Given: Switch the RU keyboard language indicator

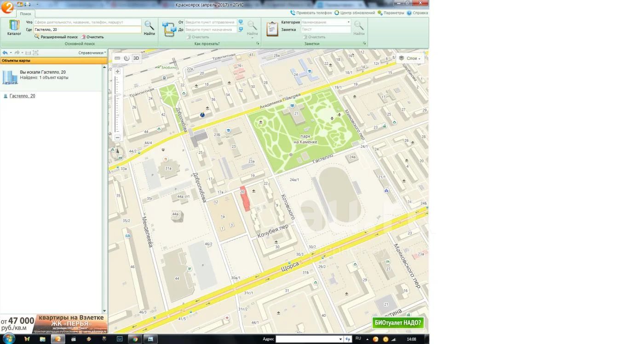Looking at the screenshot, I should [358, 338].
